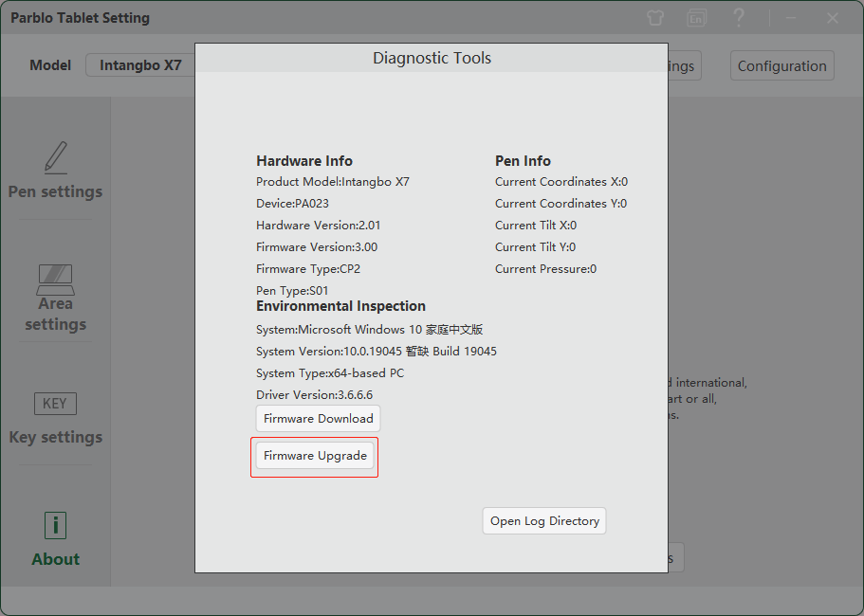Click Current Pressure:0 value
Viewport: 864px width, 616px height.
click(545, 269)
